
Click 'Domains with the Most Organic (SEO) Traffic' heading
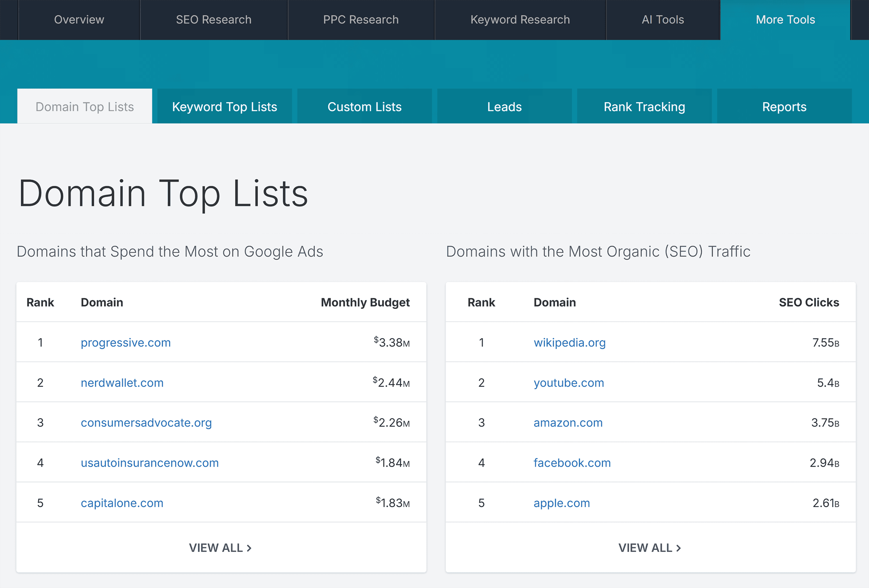coord(598,252)
